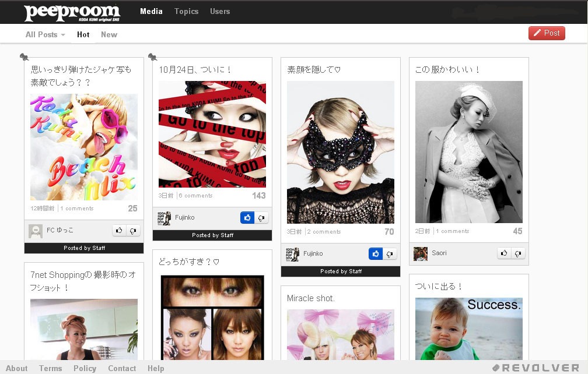
Task: Toggle like on the cat mask post
Action: pyautogui.click(x=376, y=254)
